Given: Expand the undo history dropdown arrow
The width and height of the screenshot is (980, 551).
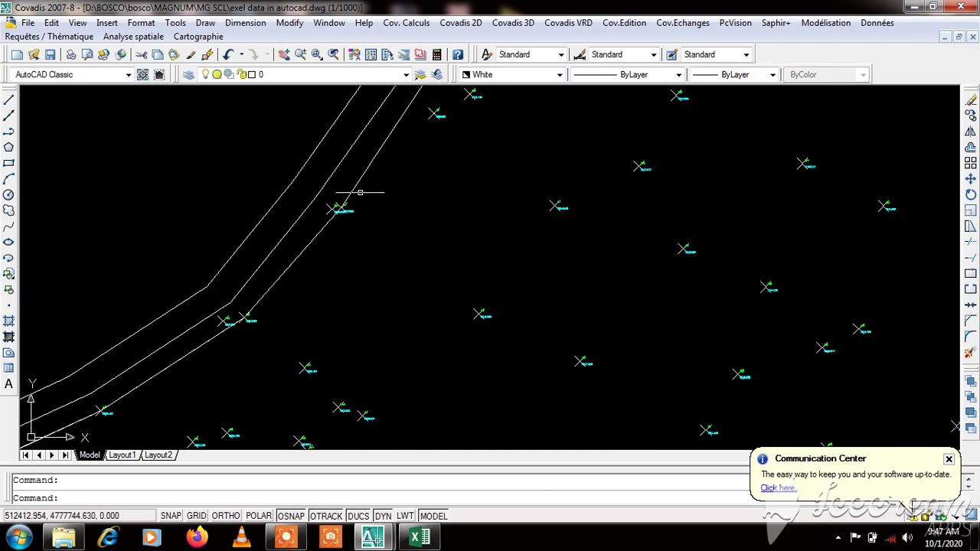Looking at the screenshot, I should point(241,54).
